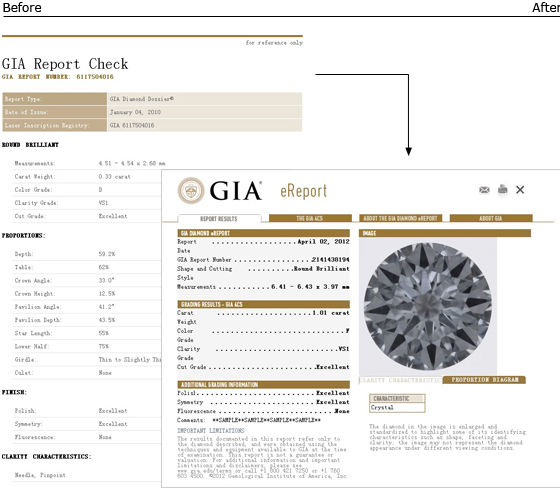
Task: Switch to Proportion Diagram tab
Action: coord(485,380)
